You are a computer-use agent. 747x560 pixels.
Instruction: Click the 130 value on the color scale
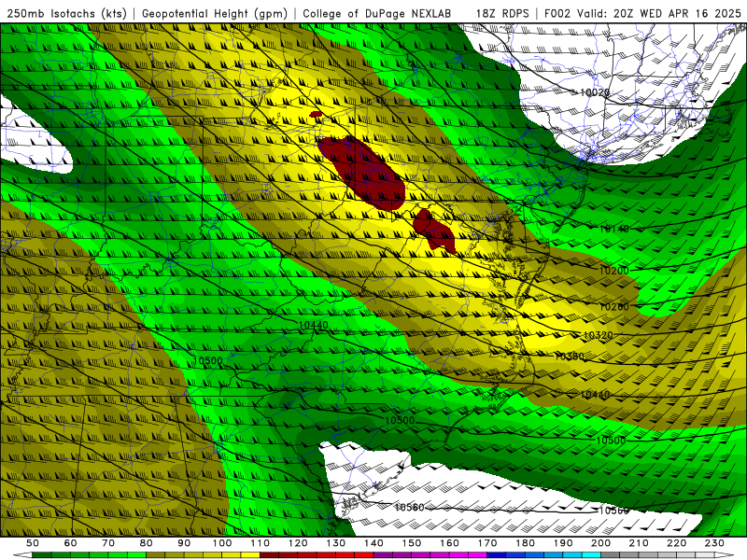(336, 543)
